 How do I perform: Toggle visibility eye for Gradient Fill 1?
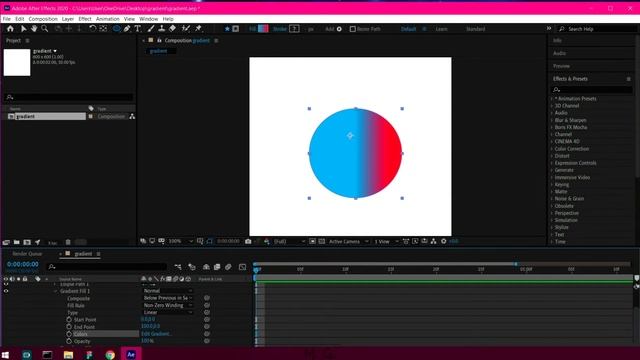tap(6, 291)
